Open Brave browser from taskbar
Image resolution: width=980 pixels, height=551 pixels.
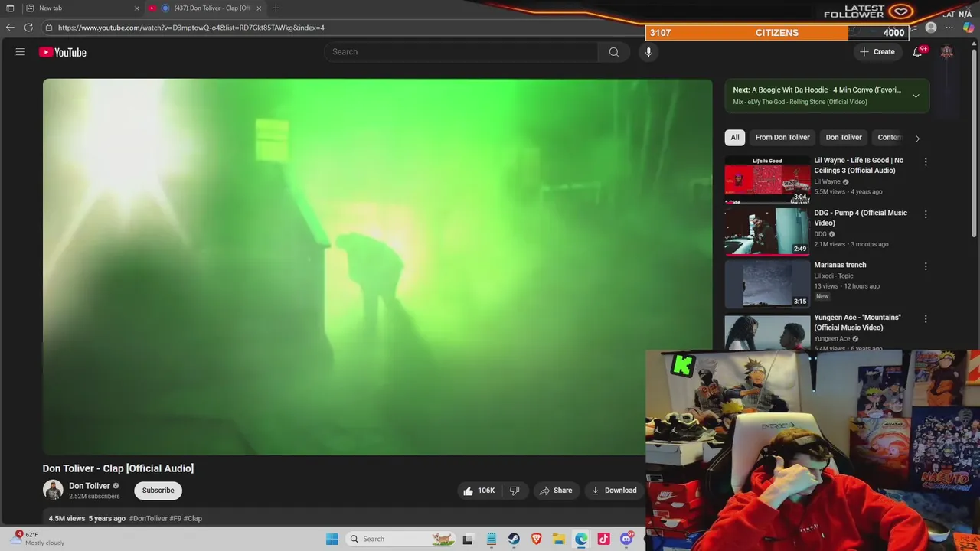click(x=537, y=539)
